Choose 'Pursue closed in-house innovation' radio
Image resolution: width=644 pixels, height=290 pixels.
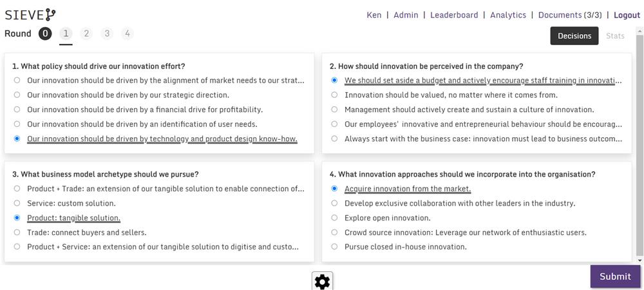(x=334, y=247)
